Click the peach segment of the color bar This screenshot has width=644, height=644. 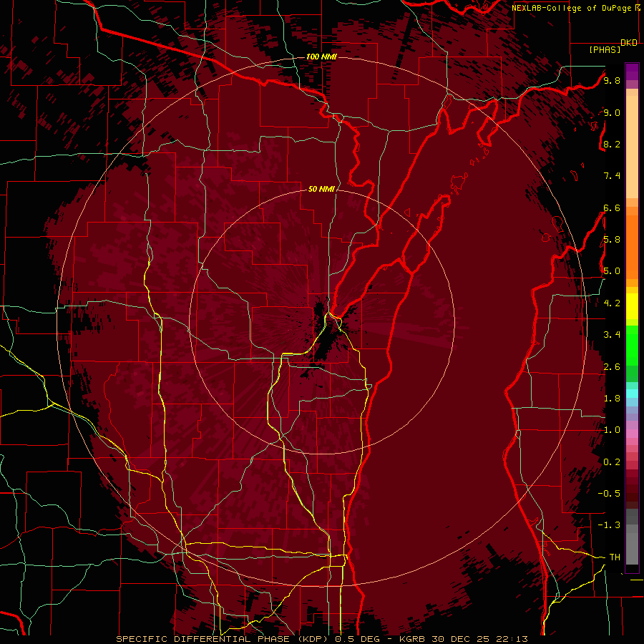(x=632, y=148)
